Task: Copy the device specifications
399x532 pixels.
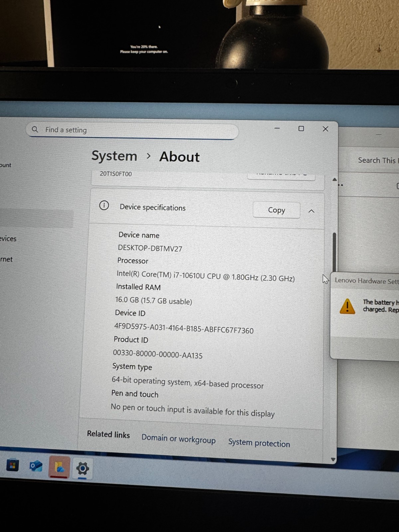Action: (x=276, y=210)
